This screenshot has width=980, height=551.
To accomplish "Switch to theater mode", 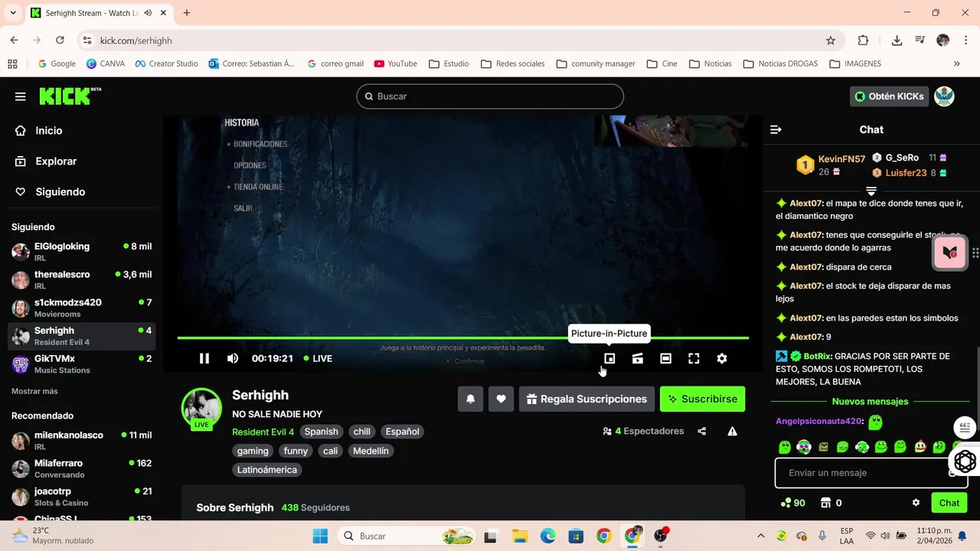I will 665,358.
